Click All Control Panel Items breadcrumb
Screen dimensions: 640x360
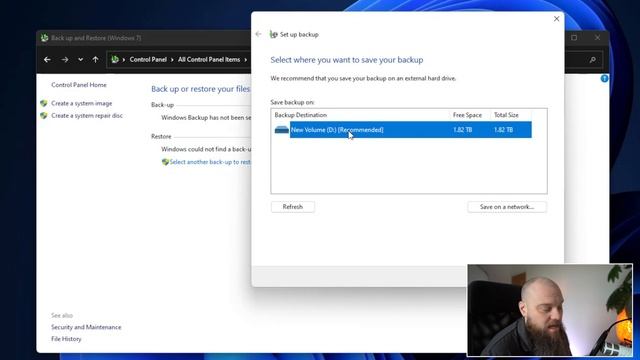[x=209, y=60]
